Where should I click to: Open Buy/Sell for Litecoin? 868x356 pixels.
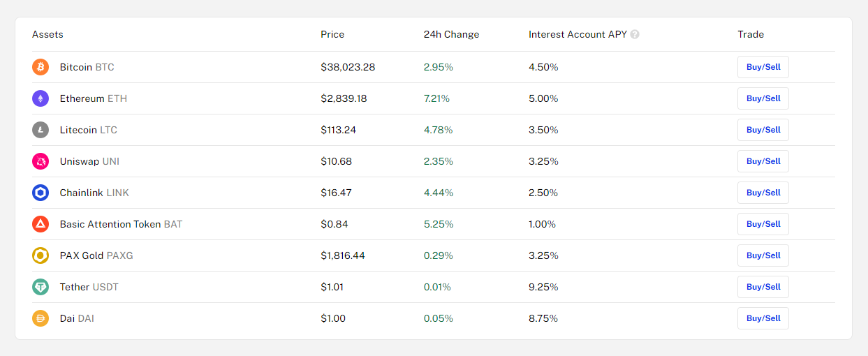pos(763,130)
